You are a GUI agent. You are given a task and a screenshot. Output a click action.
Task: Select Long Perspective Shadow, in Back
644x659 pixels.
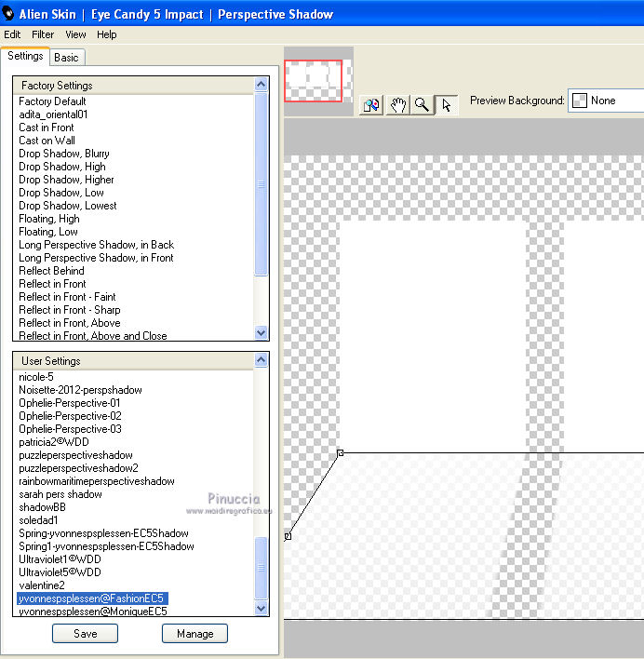[x=96, y=245]
